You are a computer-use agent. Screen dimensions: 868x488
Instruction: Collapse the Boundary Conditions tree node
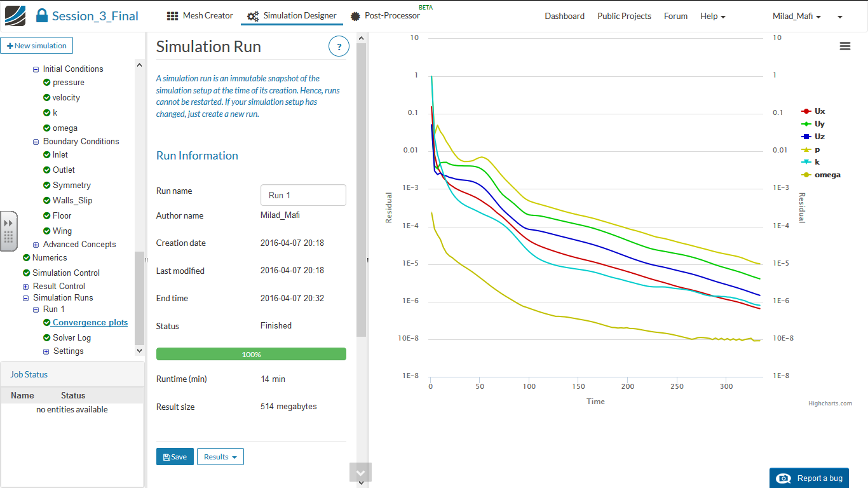(36, 142)
